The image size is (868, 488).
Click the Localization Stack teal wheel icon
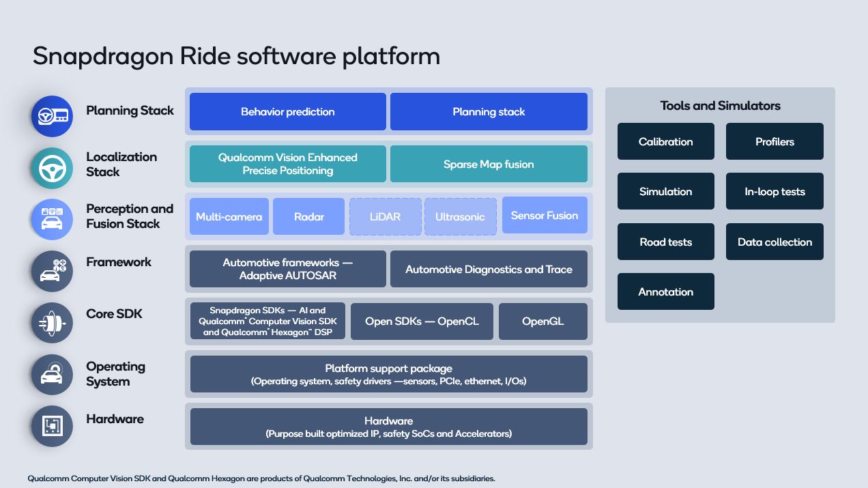point(51,168)
